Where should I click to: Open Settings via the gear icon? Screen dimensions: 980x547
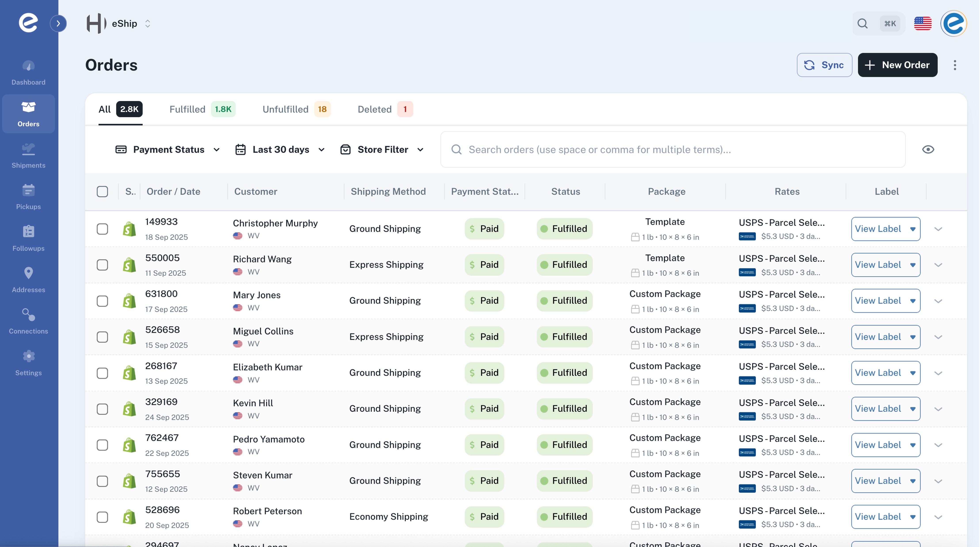coord(28,362)
